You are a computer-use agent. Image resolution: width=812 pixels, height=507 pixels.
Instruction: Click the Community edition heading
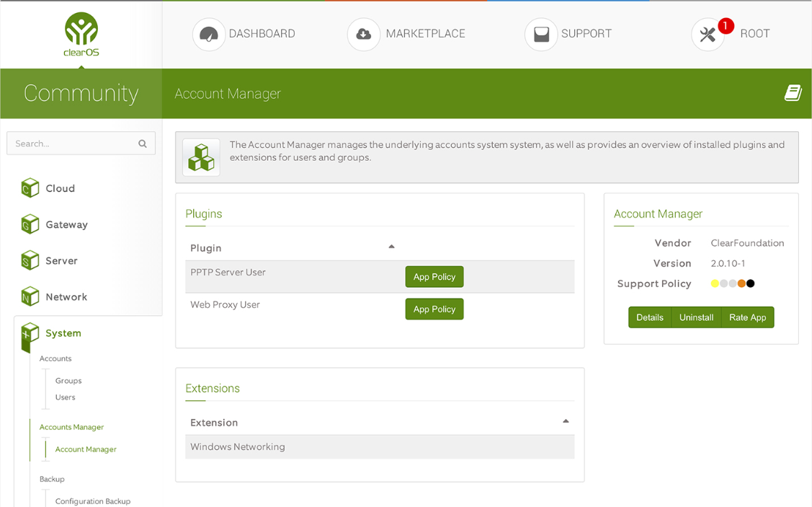(81, 93)
